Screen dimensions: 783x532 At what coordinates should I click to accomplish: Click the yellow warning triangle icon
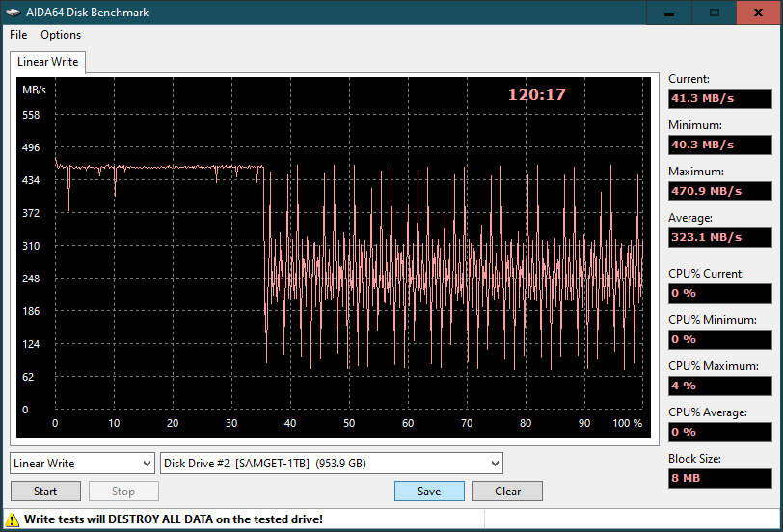click(12, 519)
